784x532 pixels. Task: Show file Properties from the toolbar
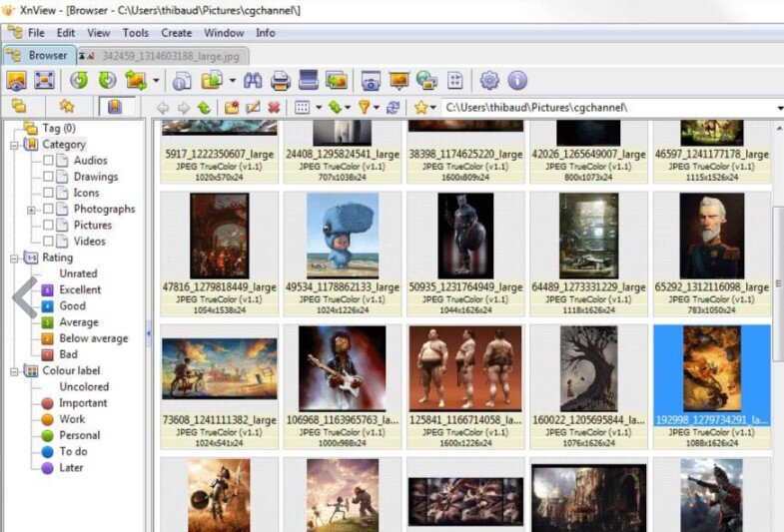[182, 81]
